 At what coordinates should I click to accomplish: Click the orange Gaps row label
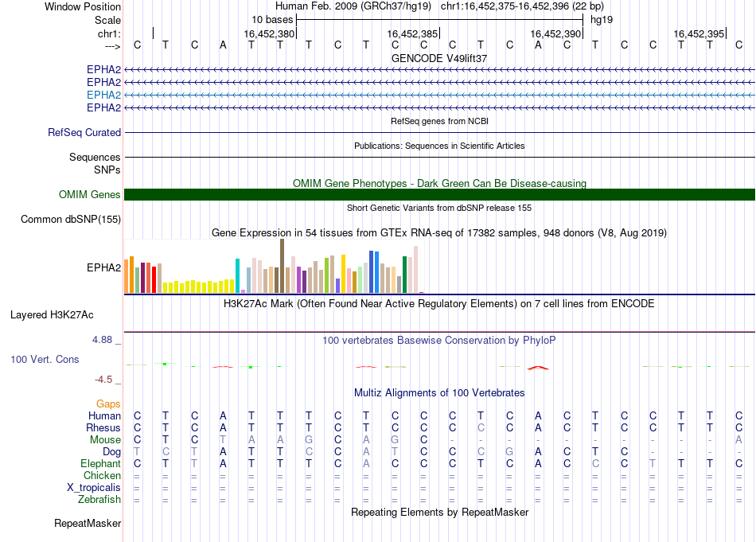(x=108, y=404)
